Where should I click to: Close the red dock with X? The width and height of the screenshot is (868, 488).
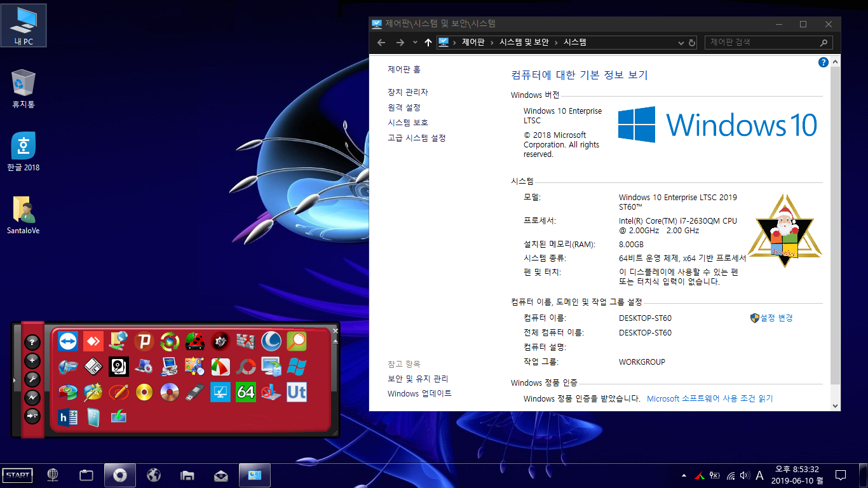(336, 330)
